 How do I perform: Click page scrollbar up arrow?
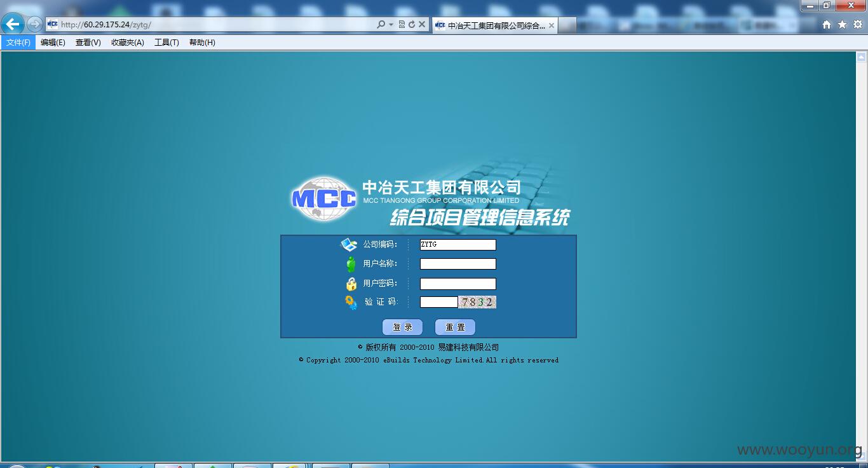tap(862, 57)
